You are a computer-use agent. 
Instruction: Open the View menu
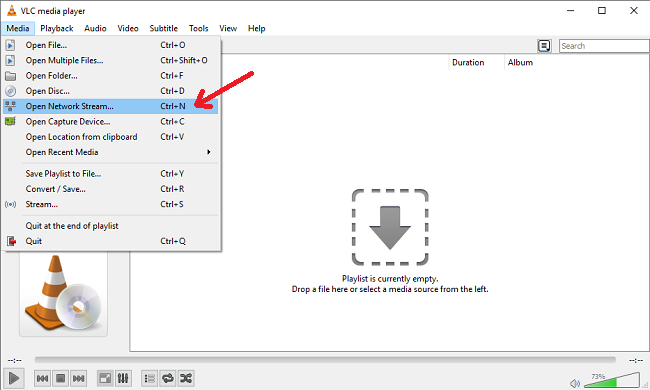tap(228, 28)
